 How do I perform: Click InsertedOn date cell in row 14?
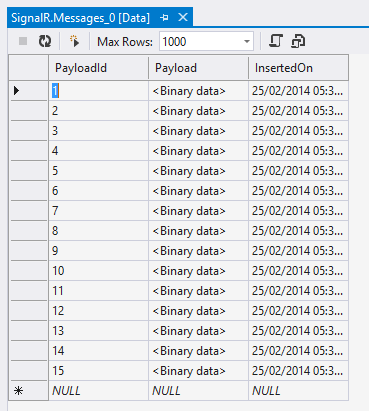pyautogui.click(x=298, y=351)
